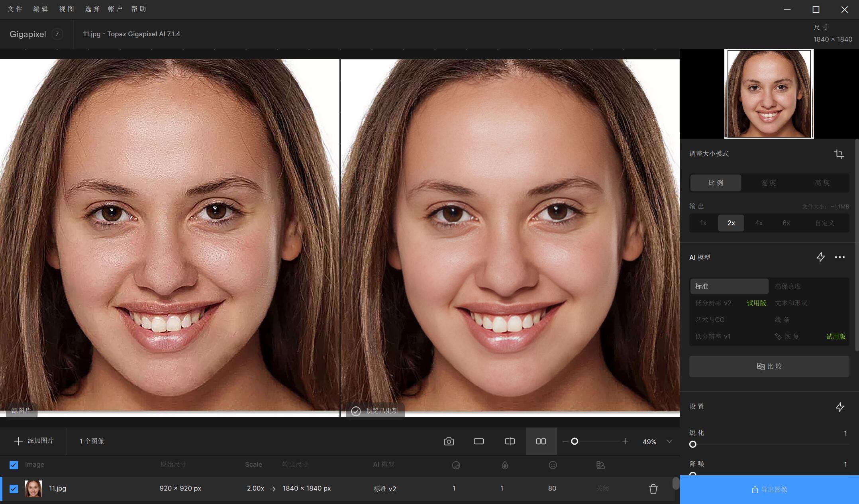Select side-by-side view icon

541,441
